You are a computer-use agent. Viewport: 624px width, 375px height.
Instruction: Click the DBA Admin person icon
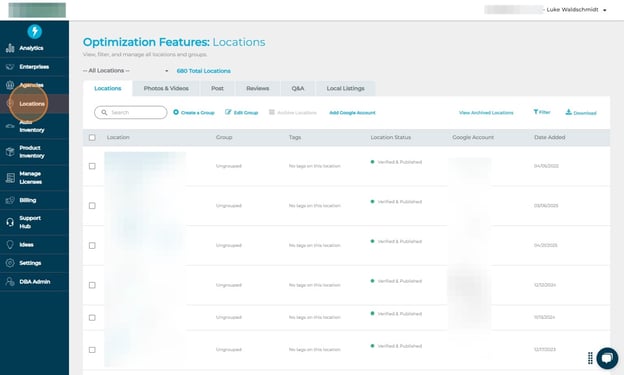(x=10, y=281)
